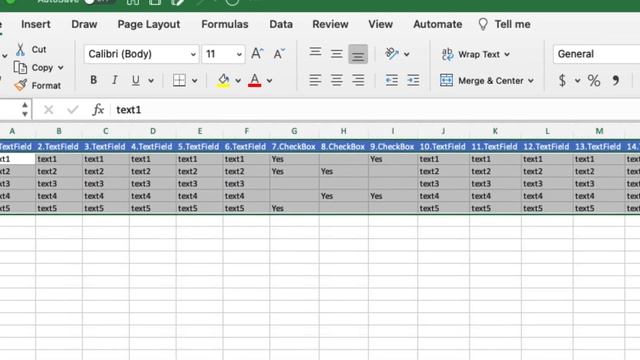
Task: Open the View tab
Action: [380, 24]
